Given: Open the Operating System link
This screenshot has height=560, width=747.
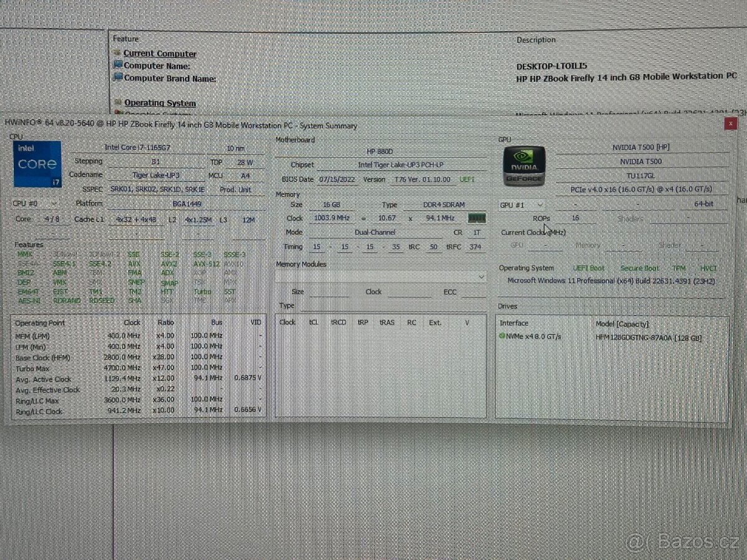Looking at the screenshot, I should pos(160,103).
